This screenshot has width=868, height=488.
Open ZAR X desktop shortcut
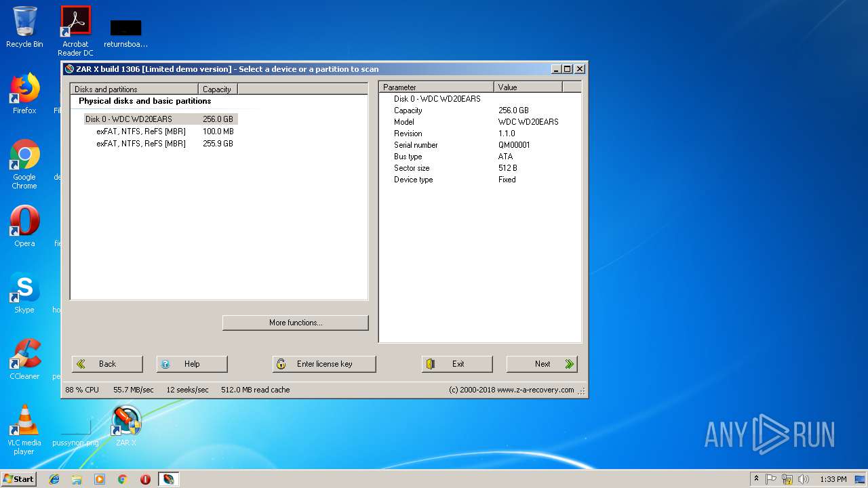click(126, 426)
